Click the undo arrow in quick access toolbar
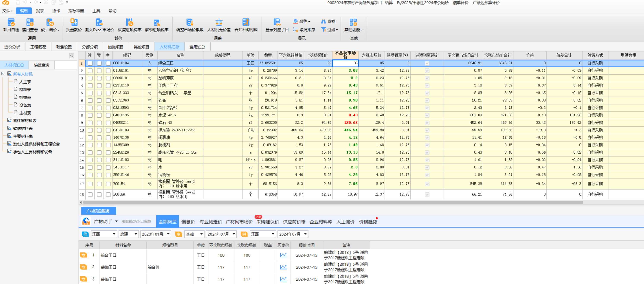 [25, 3]
